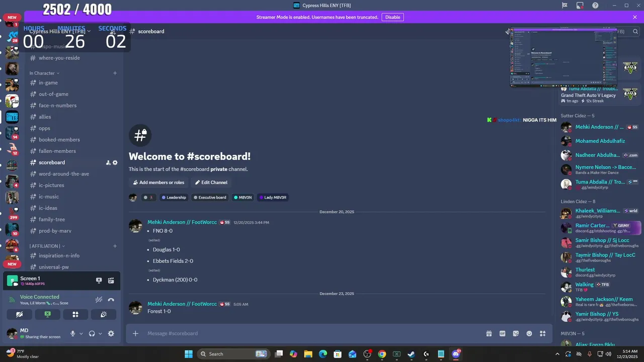
Task: Open the sticker picker
Action: click(x=516, y=333)
